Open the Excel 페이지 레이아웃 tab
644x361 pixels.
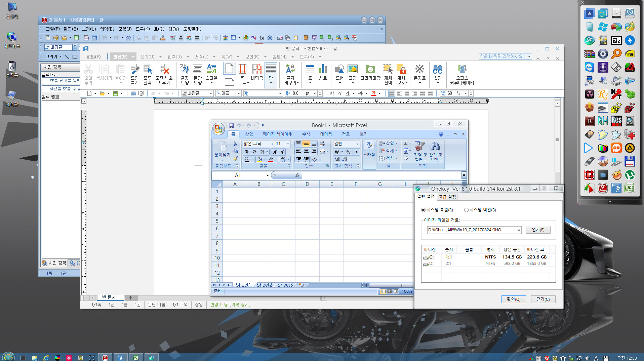click(x=277, y=134)
